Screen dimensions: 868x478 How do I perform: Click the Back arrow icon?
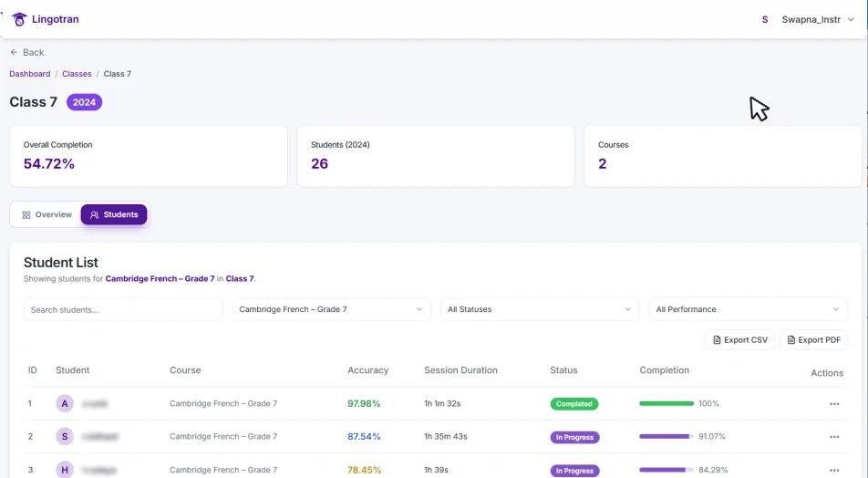tap(14, 53)
